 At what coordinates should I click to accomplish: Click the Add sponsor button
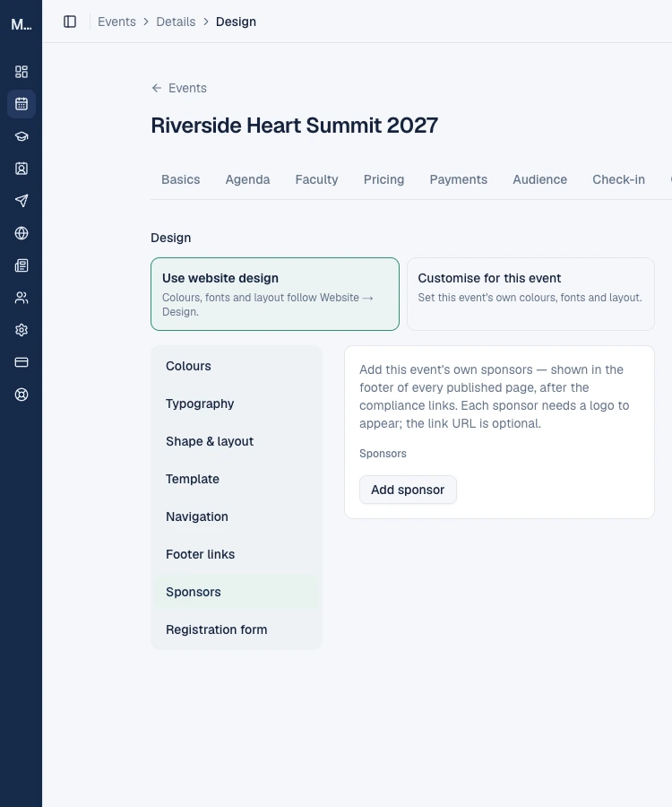point(408,490)
